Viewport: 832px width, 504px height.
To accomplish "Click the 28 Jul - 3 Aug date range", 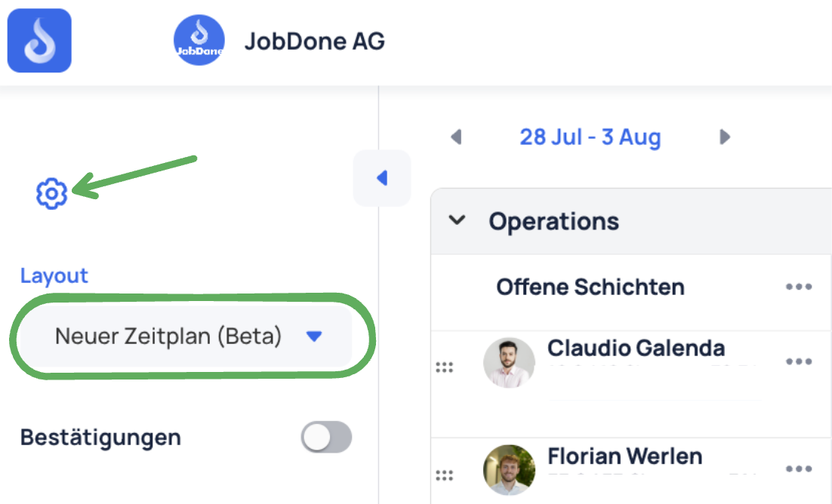I will coord(590,137).
